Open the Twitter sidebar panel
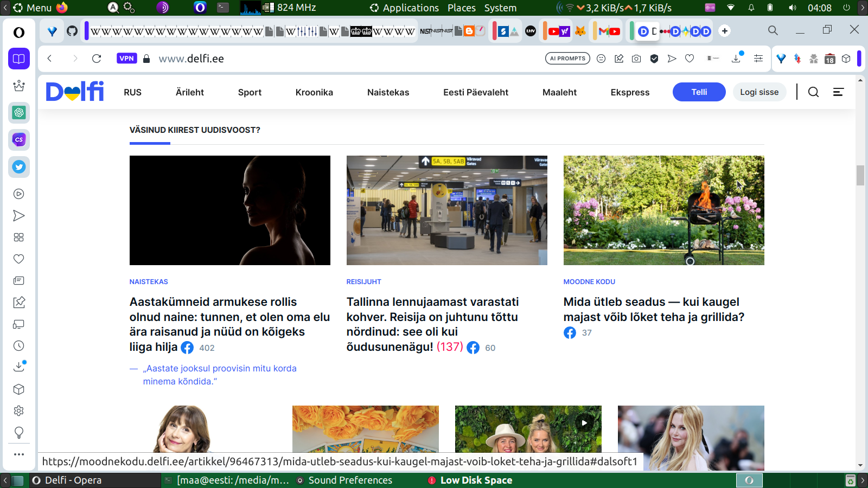Image resolution: width=868 pixels, height=488 pixels. [x=19, y=167]
